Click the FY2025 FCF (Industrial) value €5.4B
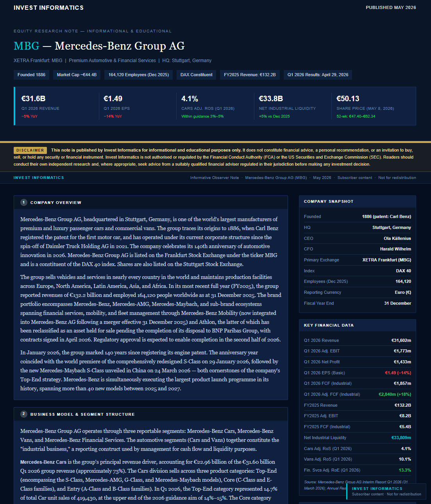Screen dimensions: 431x504 click(x=405, y=427)
